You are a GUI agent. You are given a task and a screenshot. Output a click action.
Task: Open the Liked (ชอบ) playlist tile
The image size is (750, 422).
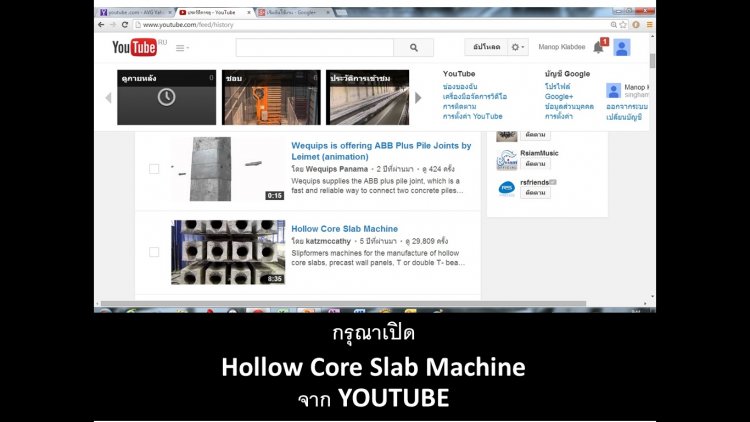coord(271,97)
